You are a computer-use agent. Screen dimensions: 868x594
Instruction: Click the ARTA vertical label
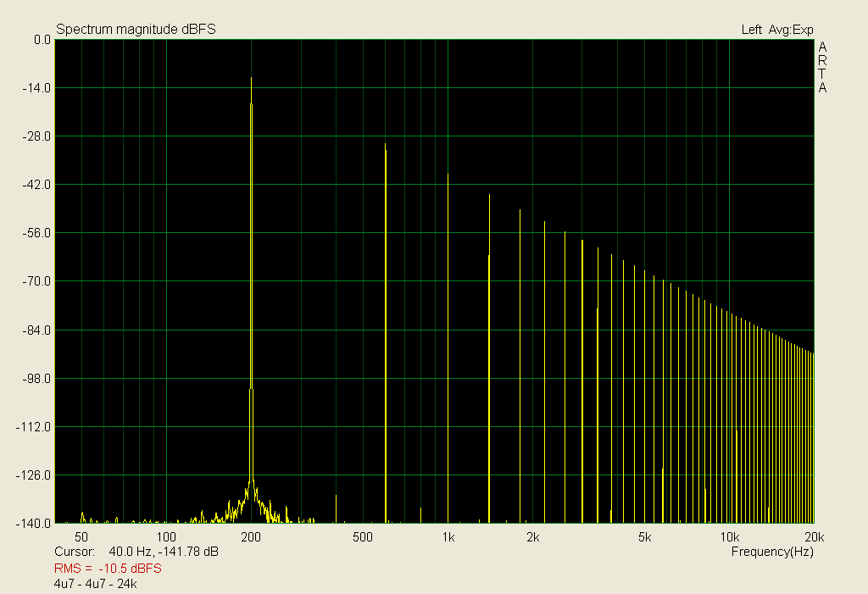822,68
